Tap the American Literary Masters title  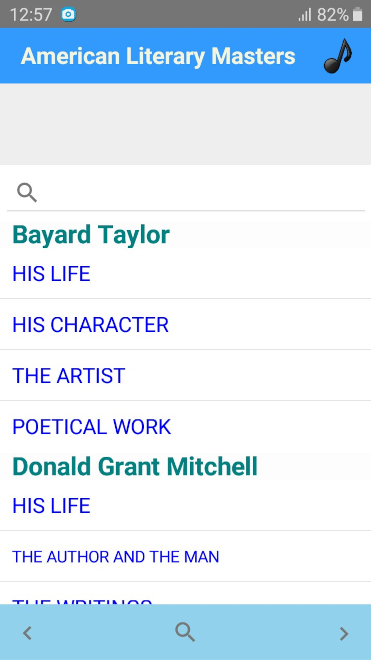pyautogui.click(x=158, y=56)
